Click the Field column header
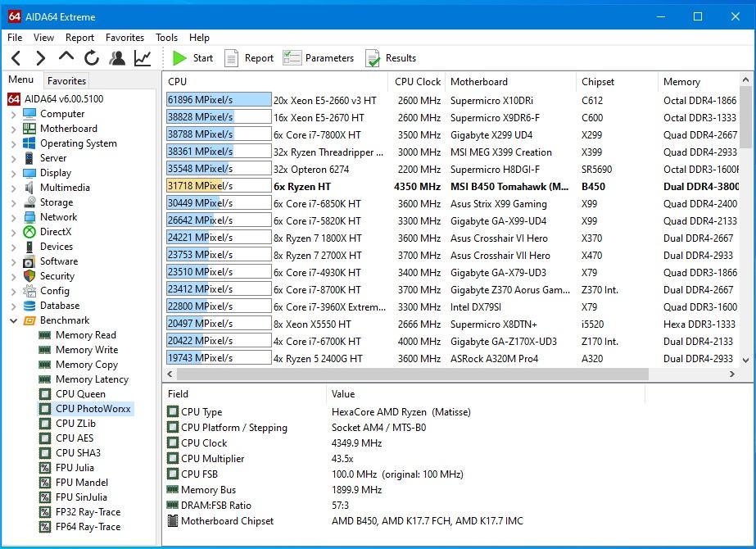Image resolution: width=756 pixels, height=549 pixels. 245,394
